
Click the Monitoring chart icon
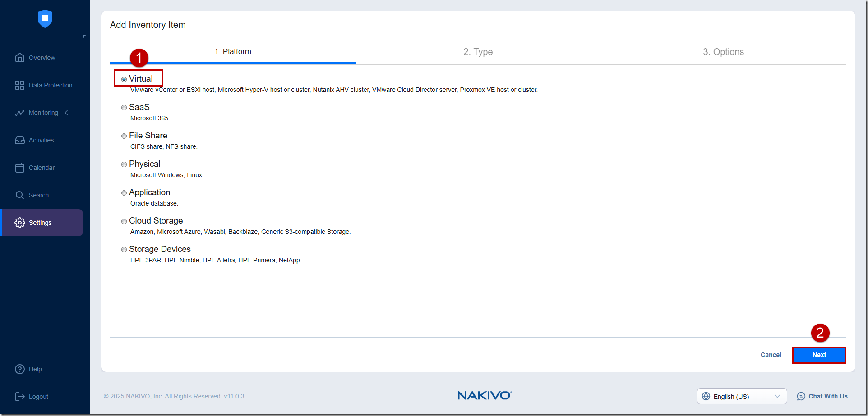[x=20, y=113]
